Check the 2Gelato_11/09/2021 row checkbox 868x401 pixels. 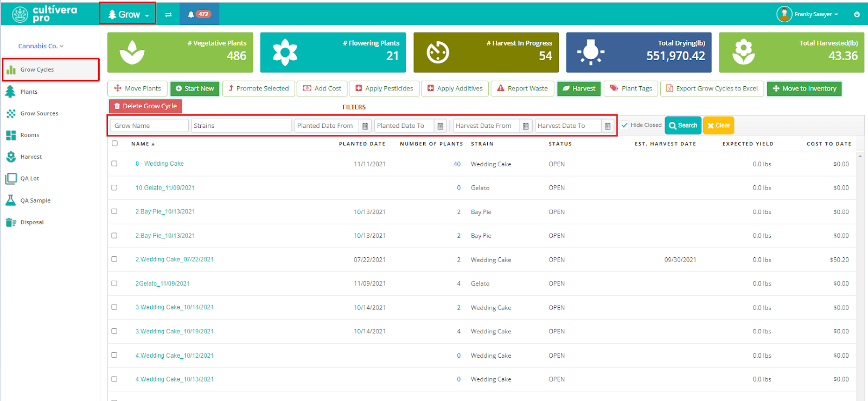pos(114,283)
